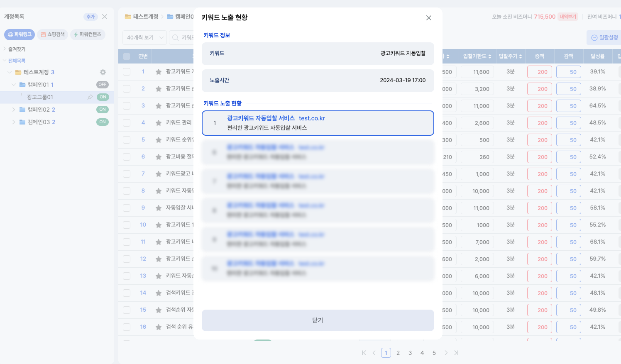The width and height of the screenshot is (621, 364).
Task: Click the 닫기 button
Action: (318, 320)
